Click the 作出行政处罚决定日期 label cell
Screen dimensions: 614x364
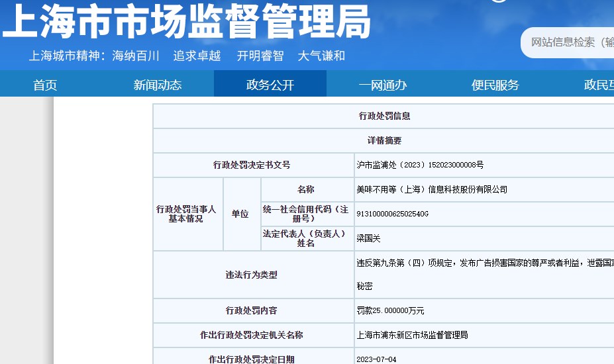(254, 357)
